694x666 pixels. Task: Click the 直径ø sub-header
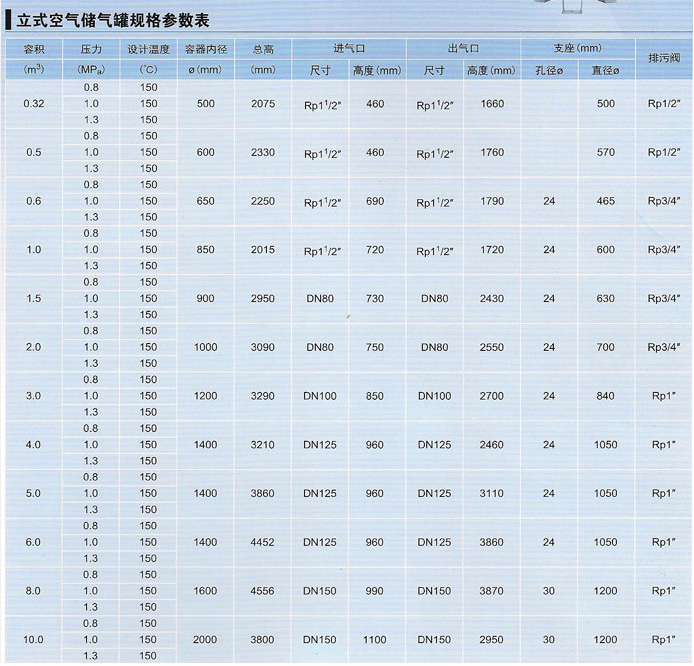[x=605, y=70]
